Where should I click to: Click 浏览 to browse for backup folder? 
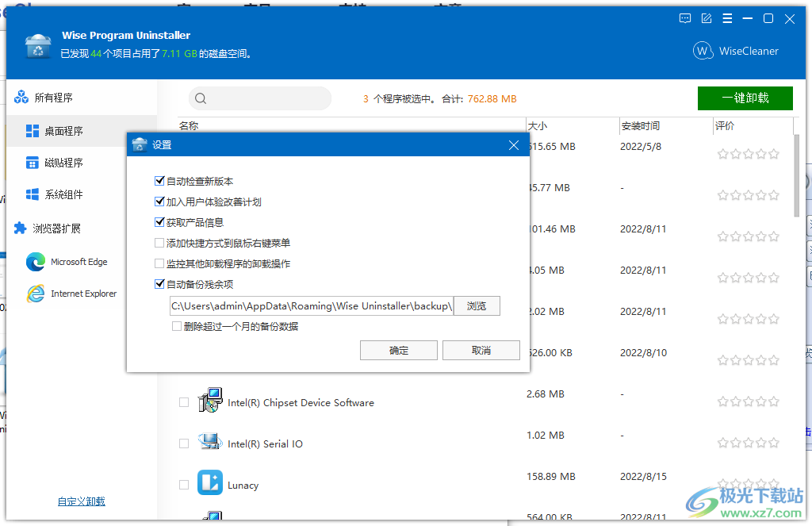point(477,305)
